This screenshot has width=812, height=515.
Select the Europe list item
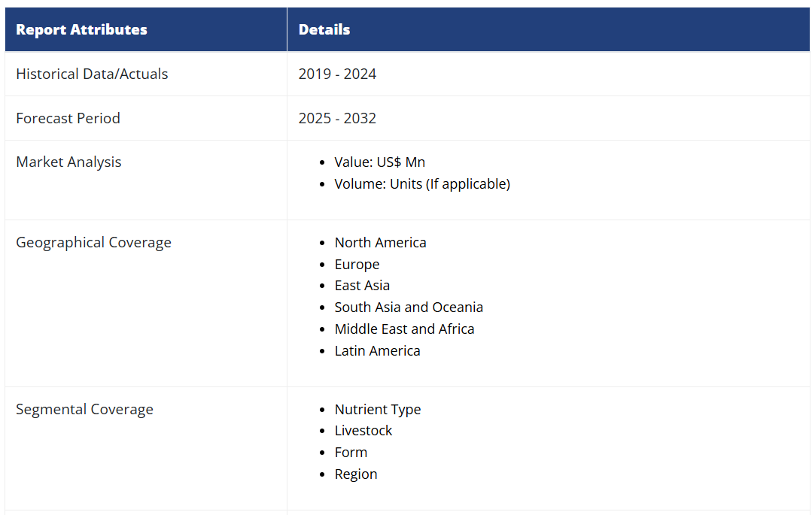357,264
